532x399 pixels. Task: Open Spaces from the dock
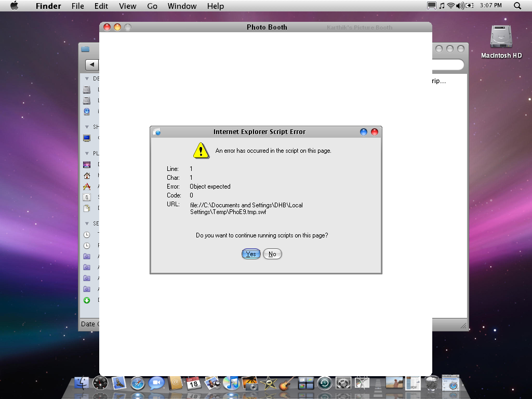(x=305, y=383)
